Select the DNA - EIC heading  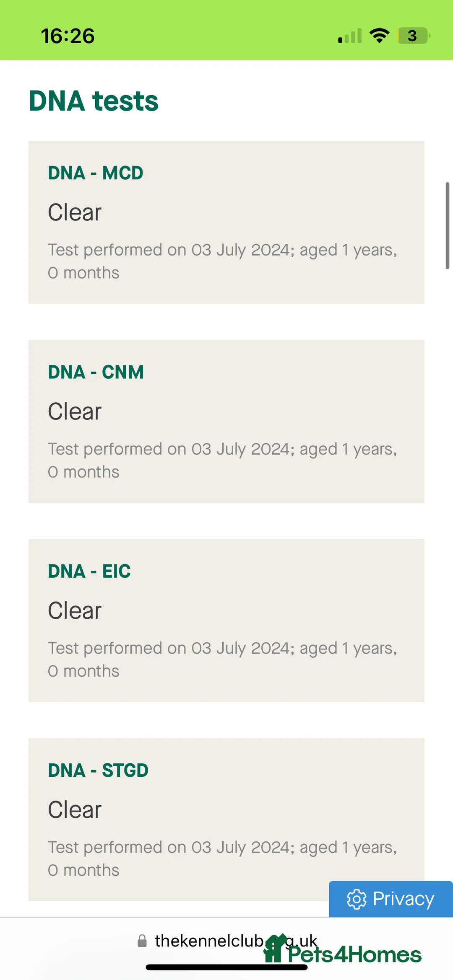click(89, 571)
